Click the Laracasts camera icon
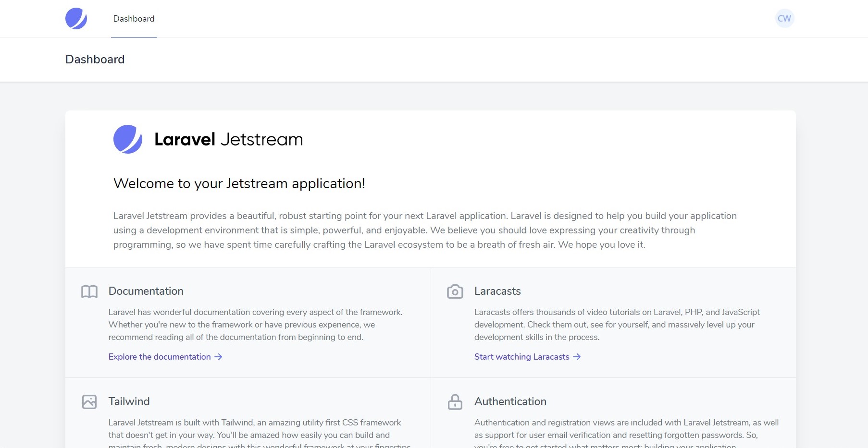The image size is (868, 448). (455, 291)
